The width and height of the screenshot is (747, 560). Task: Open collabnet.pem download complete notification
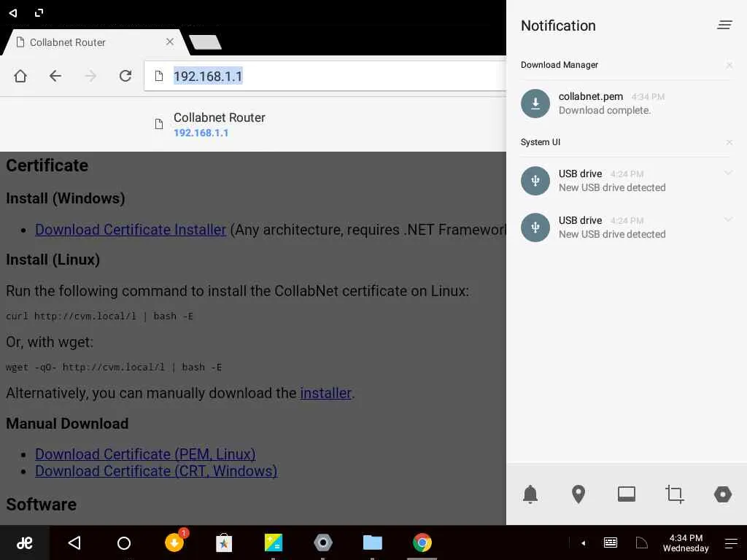tap(627, 104)
